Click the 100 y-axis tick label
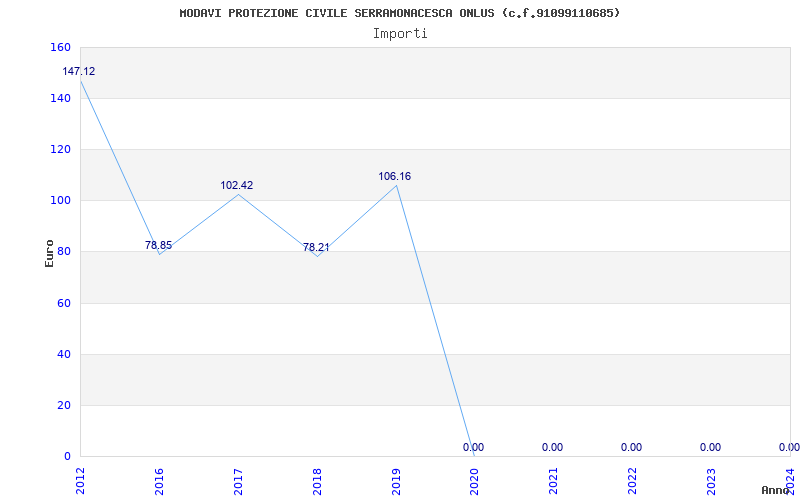 [60, 201]
